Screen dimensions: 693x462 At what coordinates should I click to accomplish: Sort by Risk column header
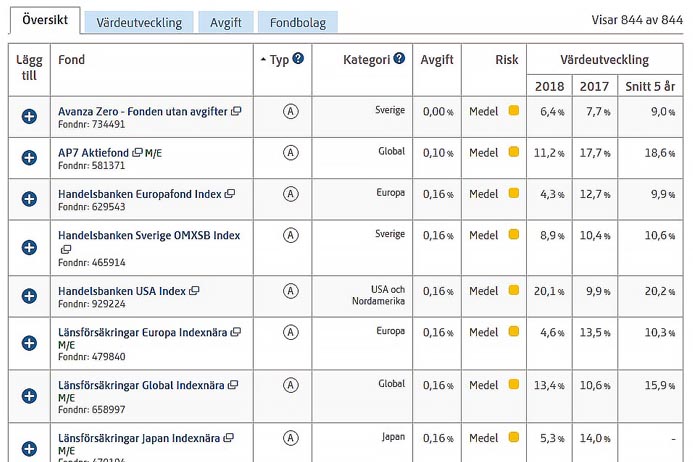pyautogui.click(x=506, y=60)
